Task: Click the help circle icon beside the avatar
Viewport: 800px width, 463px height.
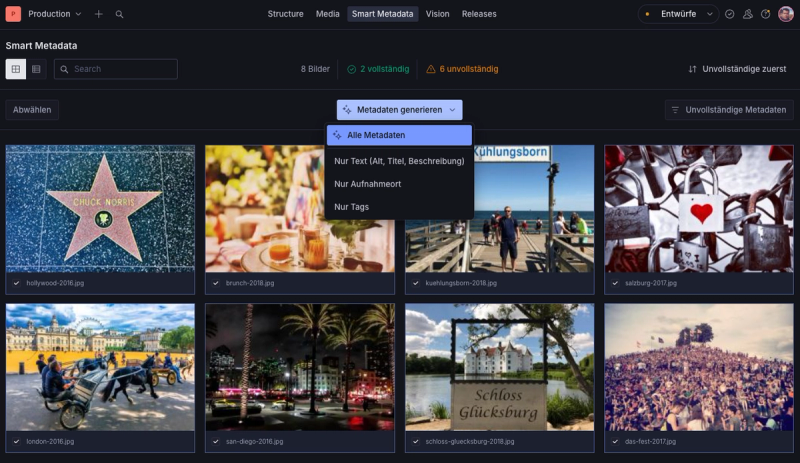Action: 765,14
